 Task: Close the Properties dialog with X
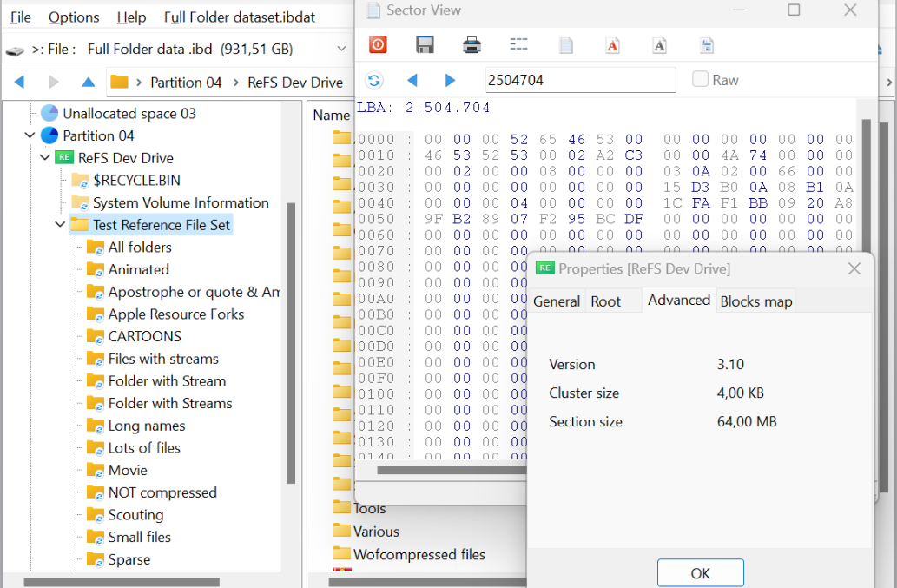pyautogui.click(x=854, y=268)
